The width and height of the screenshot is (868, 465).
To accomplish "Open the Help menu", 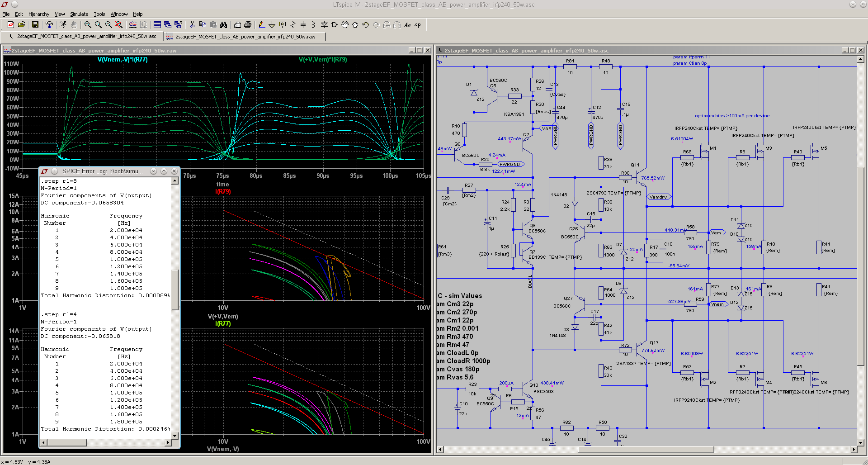I will tap(138, 14).
